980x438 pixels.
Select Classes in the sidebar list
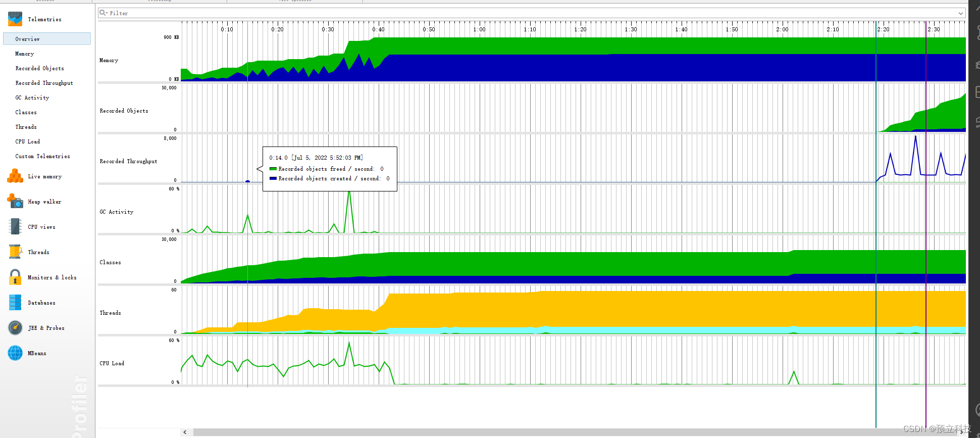tap(26, 112)
